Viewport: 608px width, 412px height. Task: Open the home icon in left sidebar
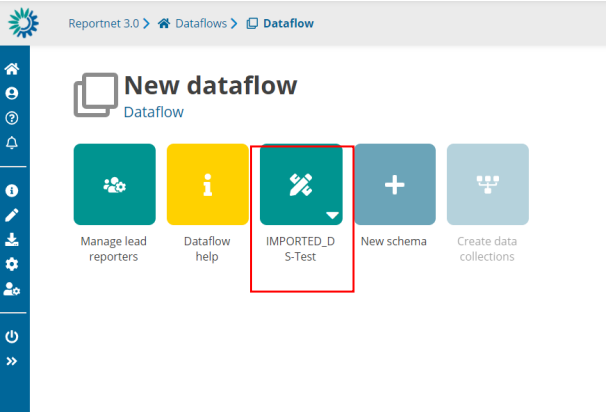(12, 69)
